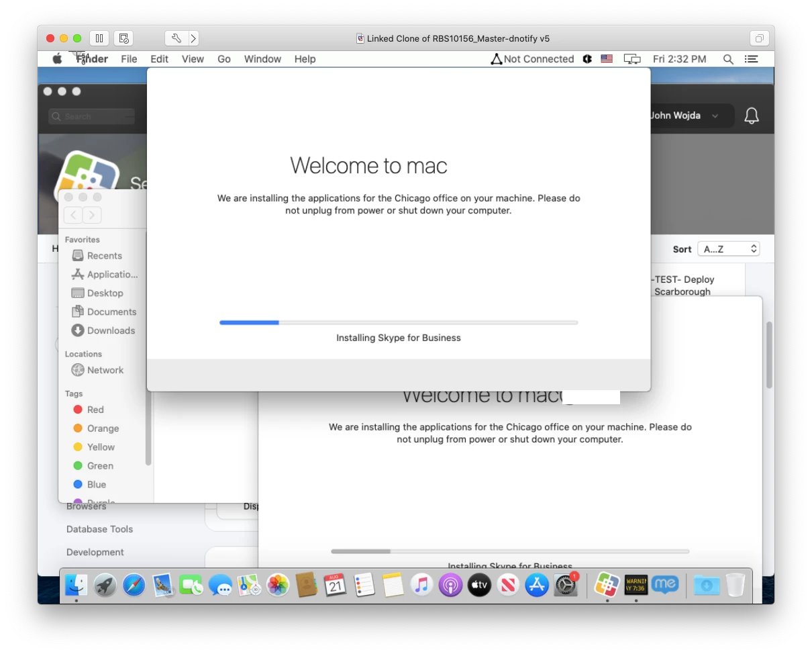Open the Mail eagle stamp icon in Dock
This screenshot has height=654, width=812.
(163, 586)
